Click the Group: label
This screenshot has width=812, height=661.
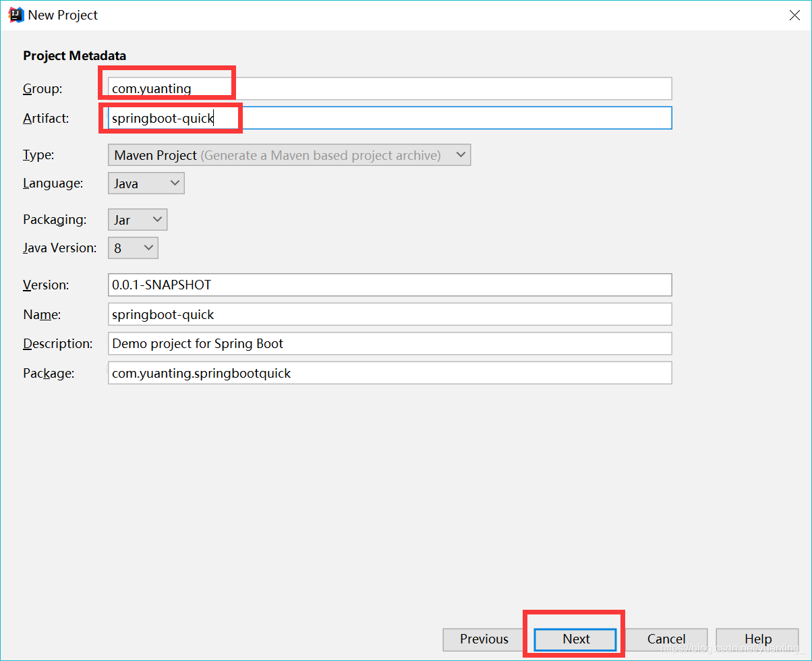coord(42,88)
